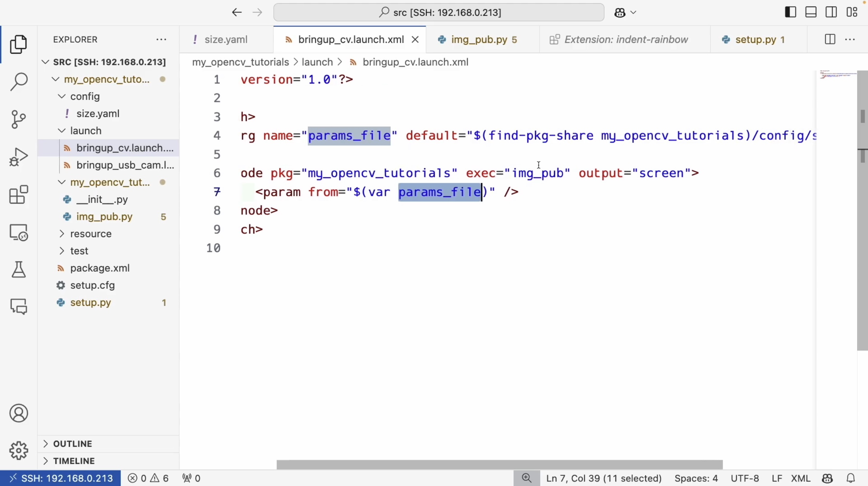Open the Source Control view
This screenshot has width=868, height=486.
click(19, 119)
